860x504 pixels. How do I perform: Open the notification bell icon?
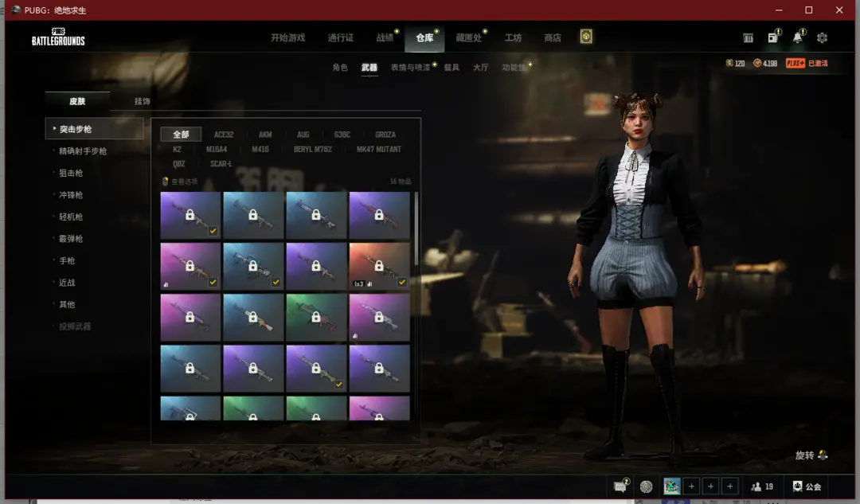coord(797,38)
